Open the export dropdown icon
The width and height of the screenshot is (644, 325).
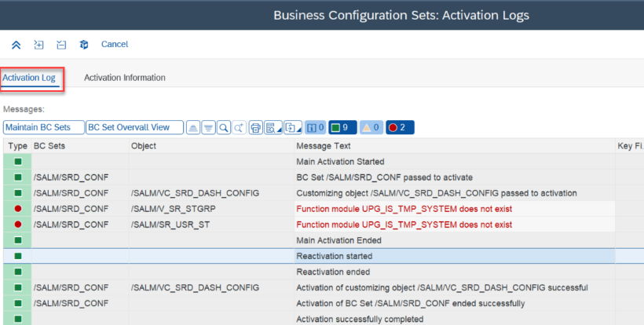tap(293, 128)
